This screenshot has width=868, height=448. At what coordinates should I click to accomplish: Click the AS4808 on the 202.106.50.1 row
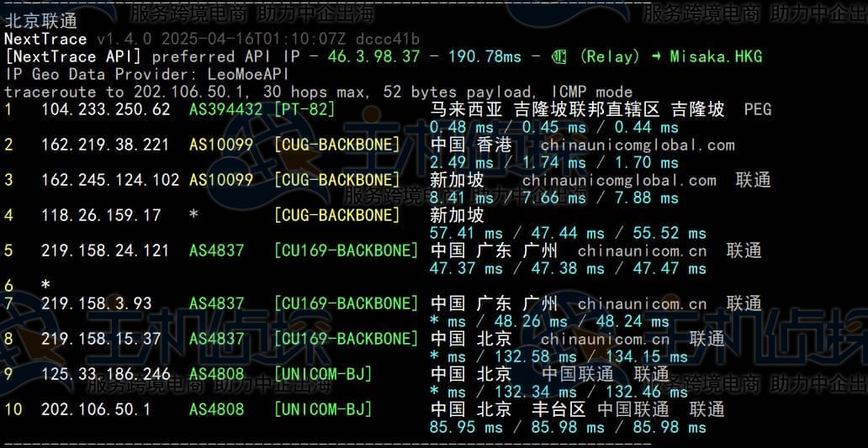tap(216, 409)
